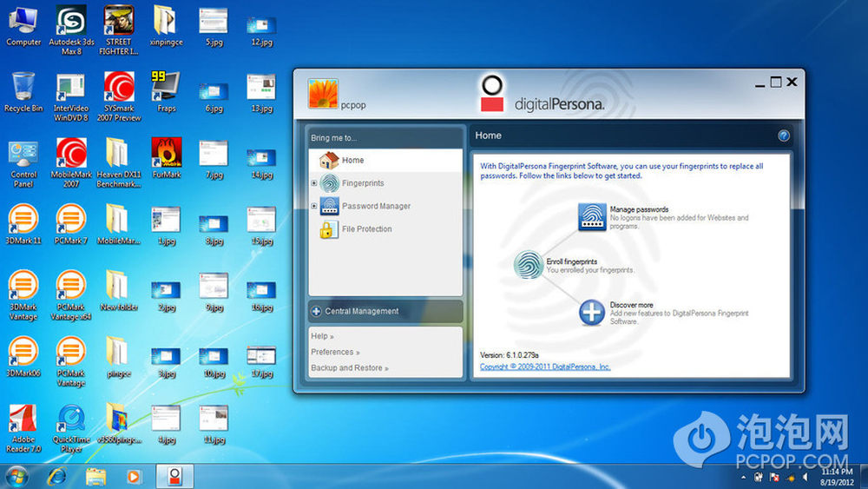This screenshot has height=489, width=868.
Task: Select the 1.jpg file
Action: pyautogui.click(x=166, y=226)
